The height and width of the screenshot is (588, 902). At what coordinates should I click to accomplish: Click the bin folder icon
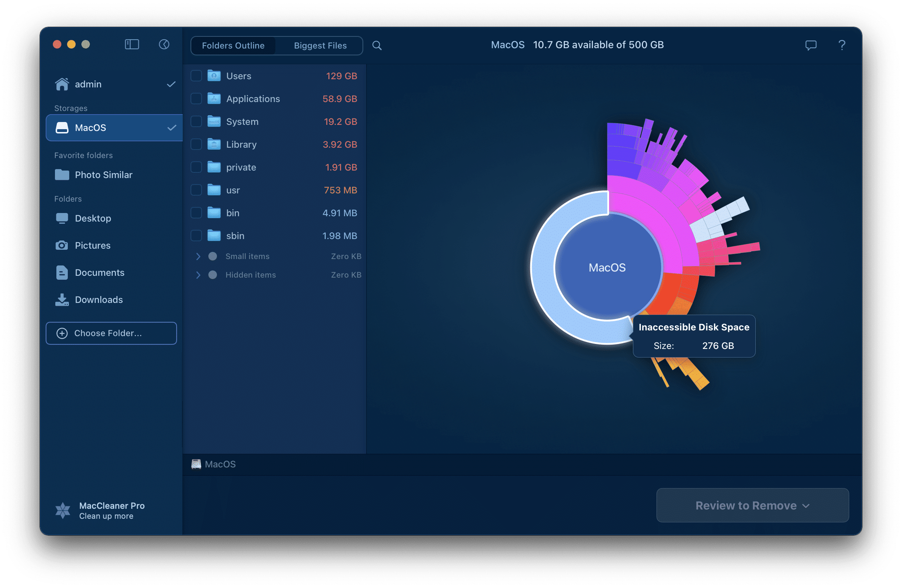[214, 213]
